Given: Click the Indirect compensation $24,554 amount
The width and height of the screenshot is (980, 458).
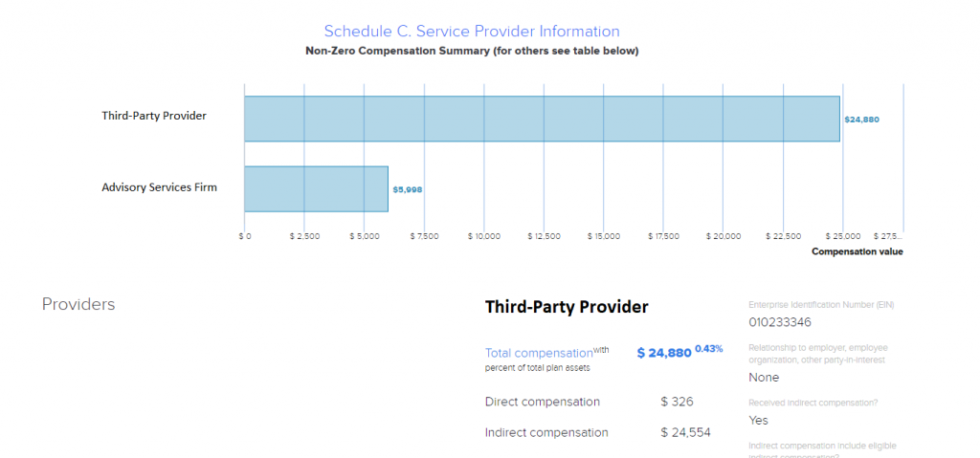Looking at the screenshot, I should [685, 432].
